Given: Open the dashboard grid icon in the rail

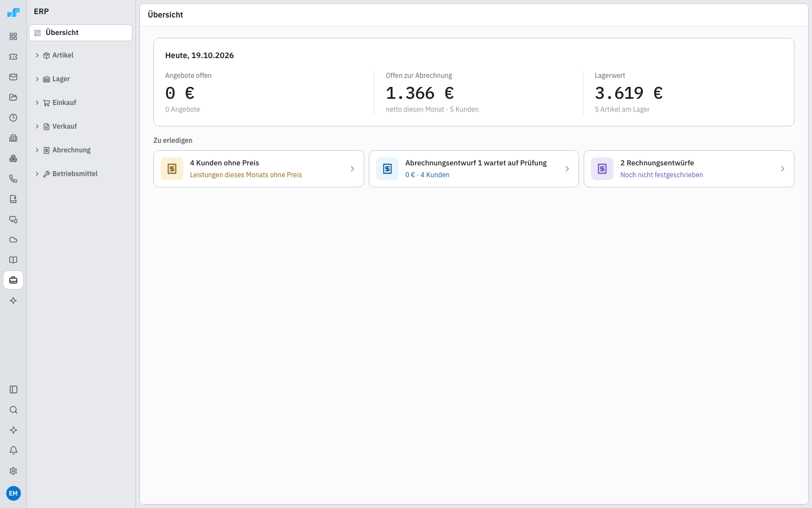Looking at the screenshot, I should [x=14, y=37].
